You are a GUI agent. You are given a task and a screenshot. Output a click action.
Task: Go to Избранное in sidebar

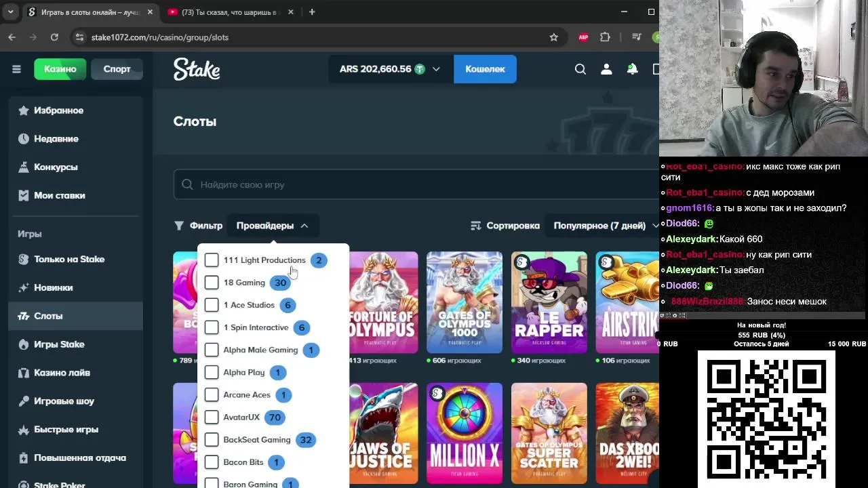pyautogui.click(x=75, y=110)
